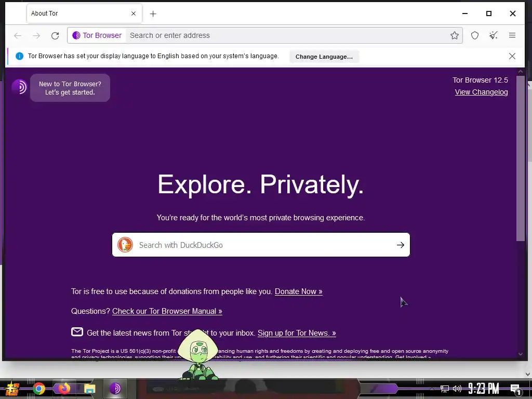Go back with the back arrow

point(18,35)
